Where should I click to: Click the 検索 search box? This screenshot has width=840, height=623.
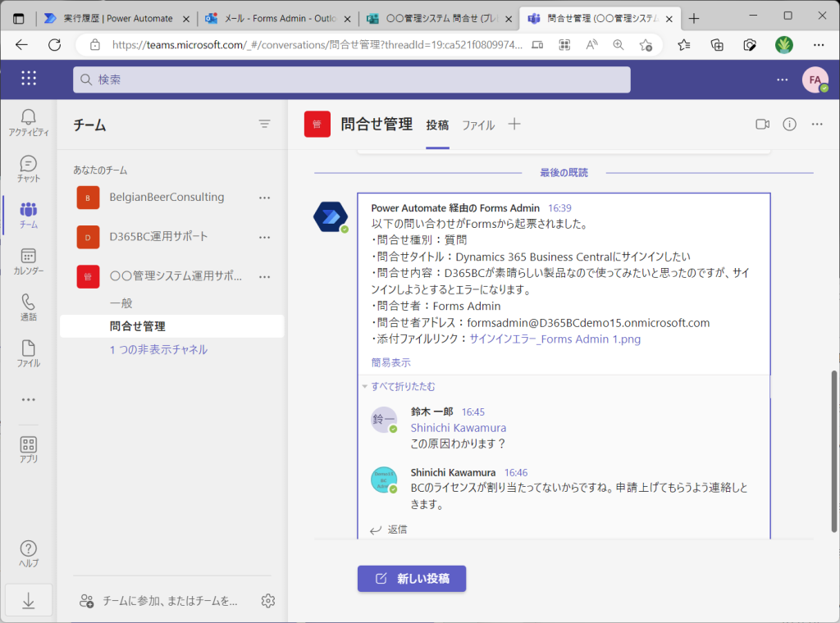tap(351, 80)
